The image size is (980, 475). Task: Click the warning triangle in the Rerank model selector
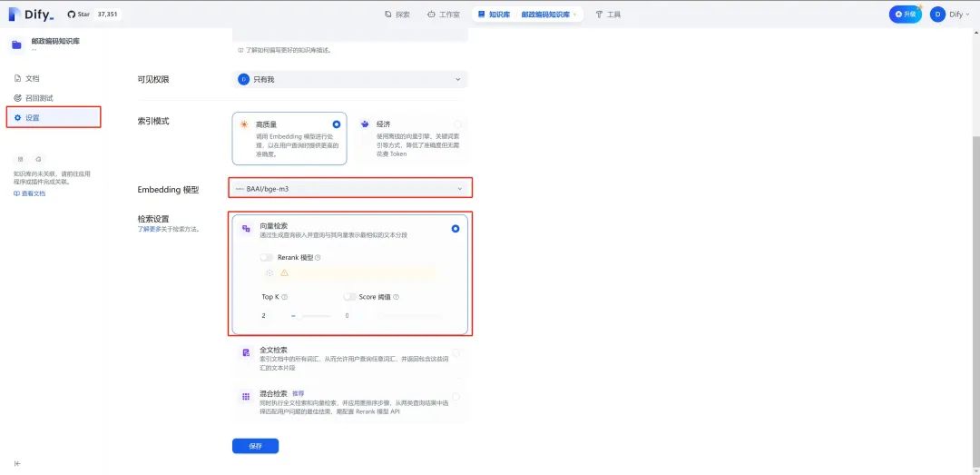(x=284, y=272)
